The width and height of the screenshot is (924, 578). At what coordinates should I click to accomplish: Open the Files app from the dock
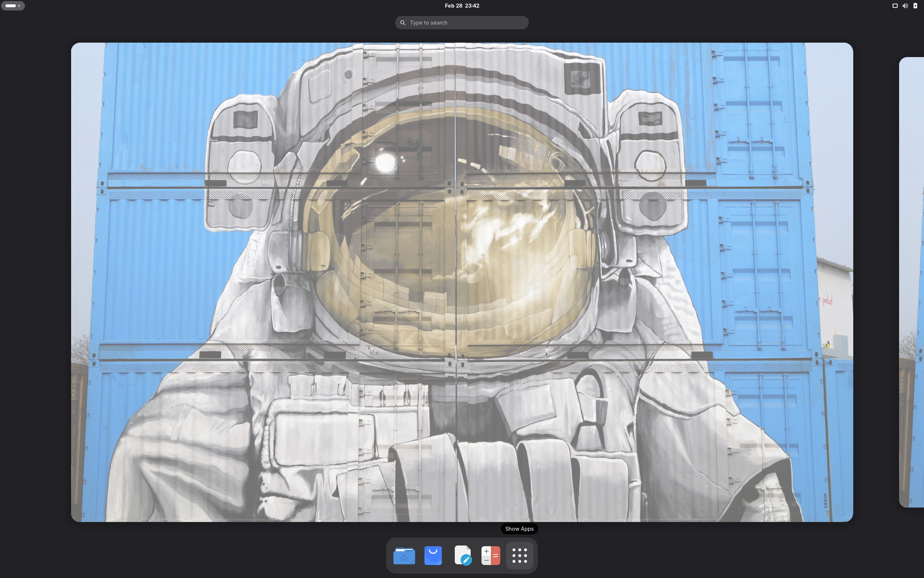coord(404,556)
